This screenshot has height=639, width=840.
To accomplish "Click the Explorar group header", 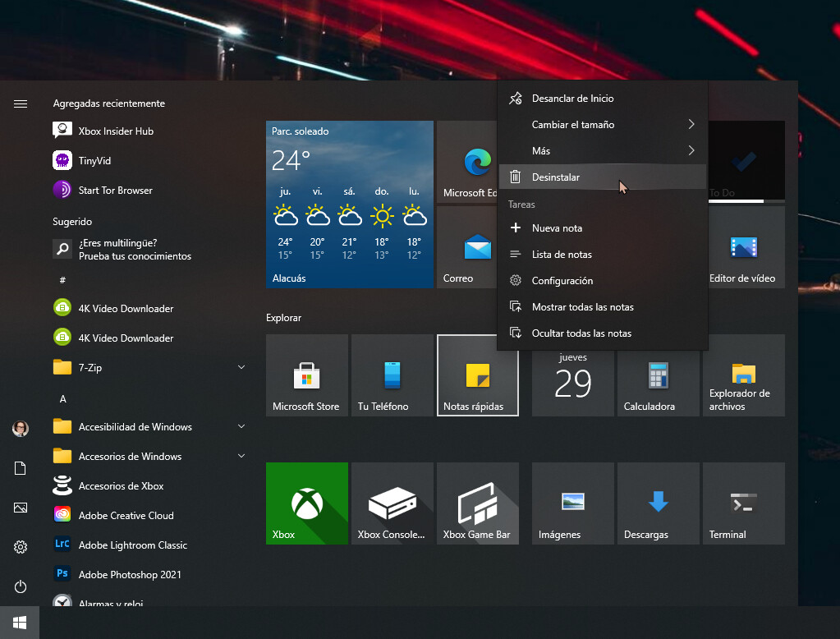I will pos(283,317).
